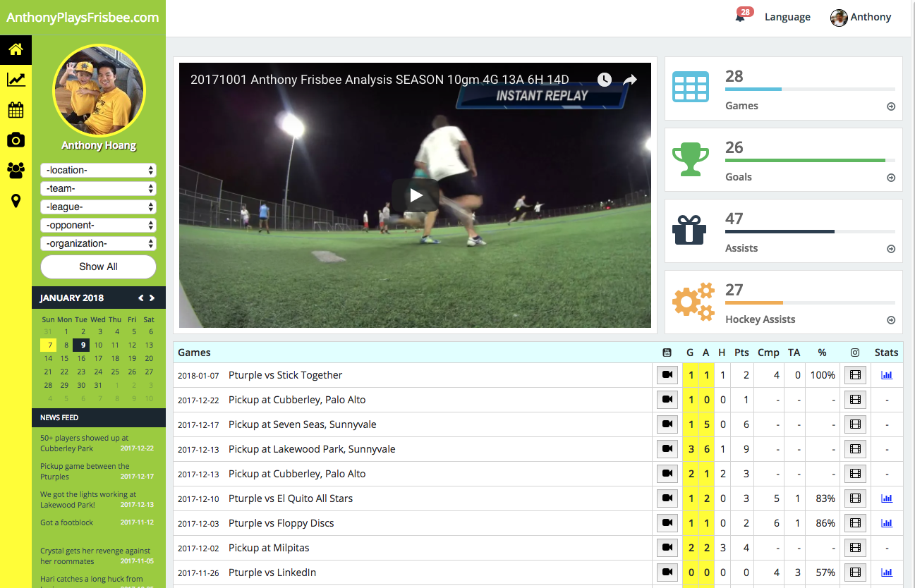Expand the -opponent- dropdown
Viewport: 915px width, 588px height.
pyautogui.click(x=98, y=226)
